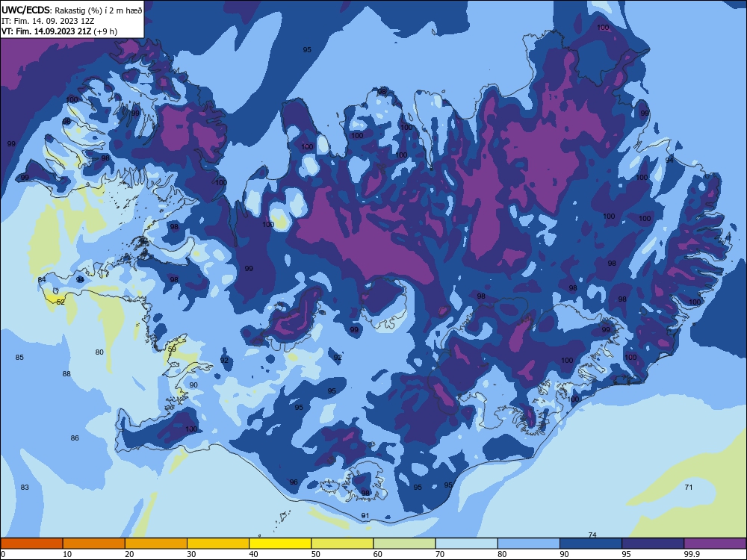The width and height of the screenshot is (747, 560).
Task: Click the humidity value '88' on the map
Action: (x=66, y=374)
